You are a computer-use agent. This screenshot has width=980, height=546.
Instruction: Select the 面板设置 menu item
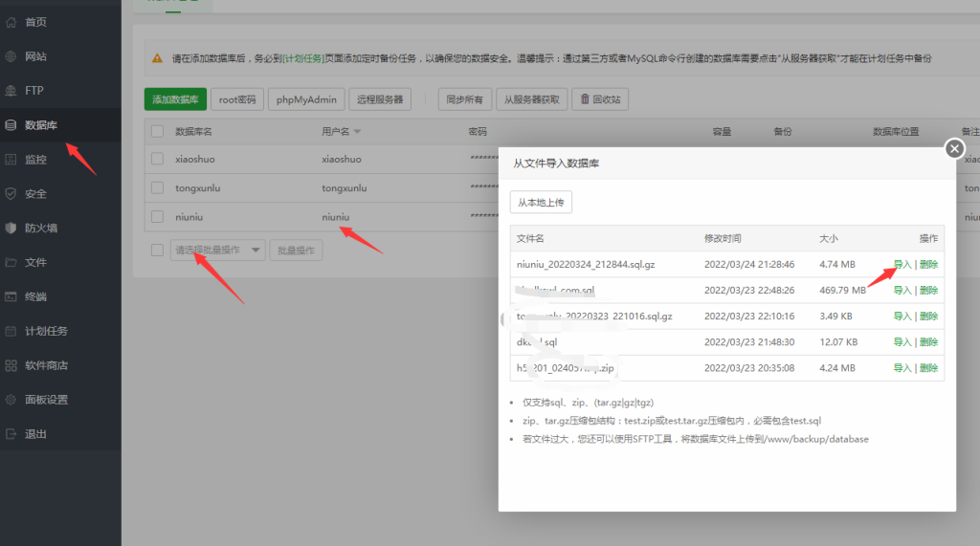tap(46, 401)
